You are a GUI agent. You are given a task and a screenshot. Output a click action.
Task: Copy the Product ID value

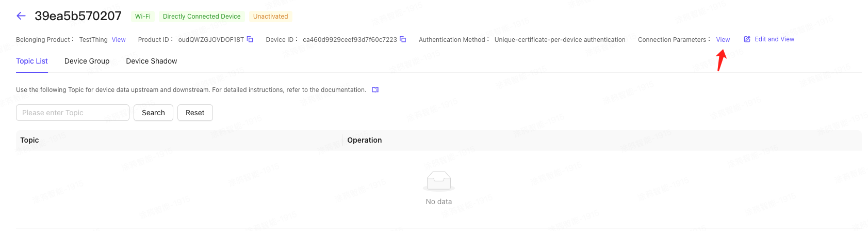250,39
